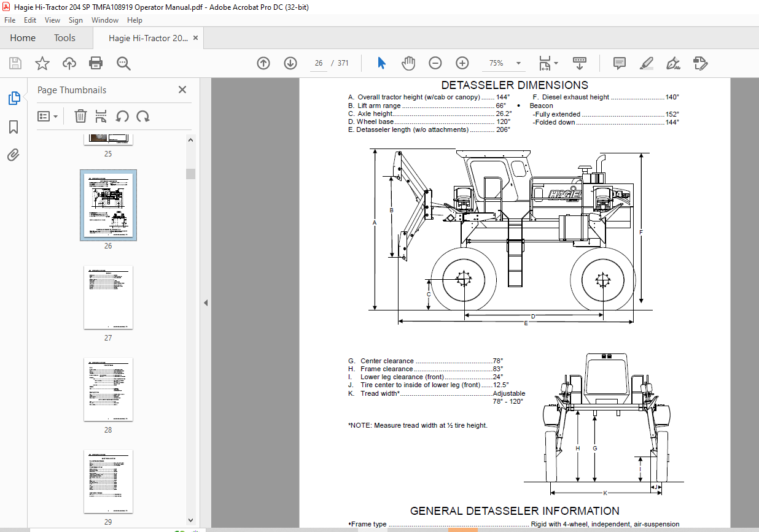This screenshot has width=759, height=532.
Task: Zoom out with the minus button
Action: click(435, 63)
